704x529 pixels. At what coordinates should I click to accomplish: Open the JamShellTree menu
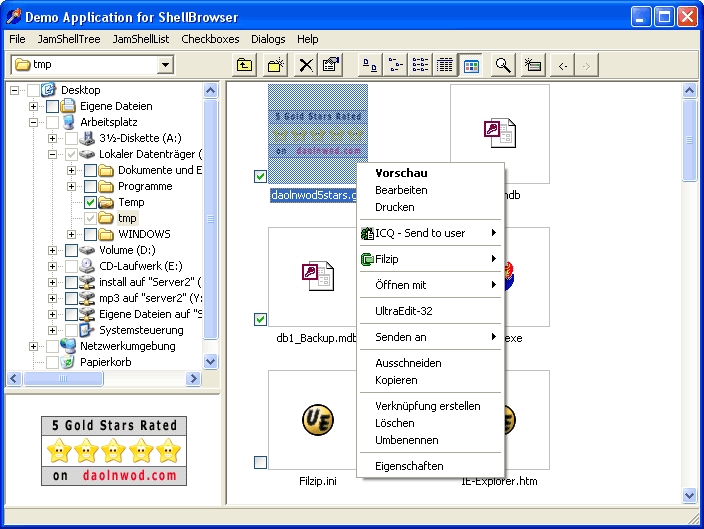[x=68, y=39]
